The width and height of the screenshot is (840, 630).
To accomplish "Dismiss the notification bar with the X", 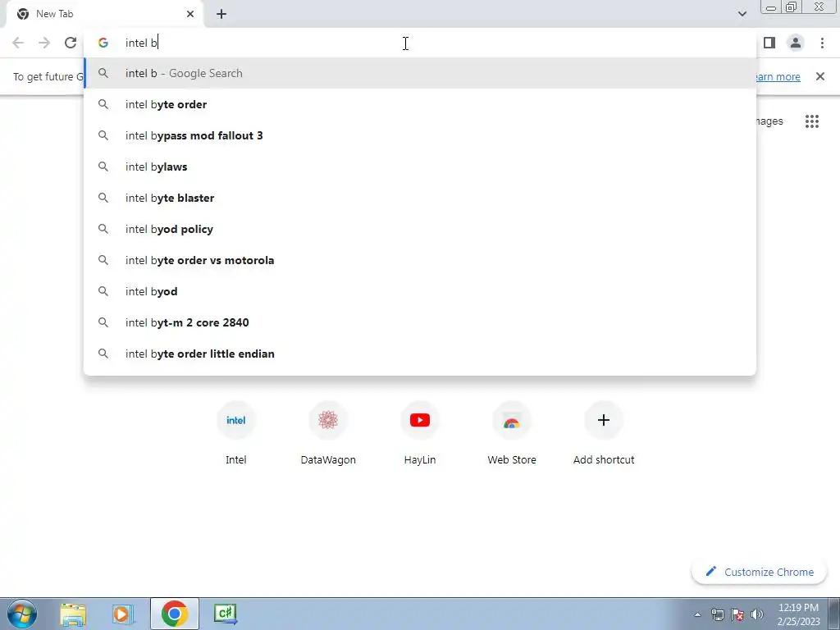I will pos(819,76).
